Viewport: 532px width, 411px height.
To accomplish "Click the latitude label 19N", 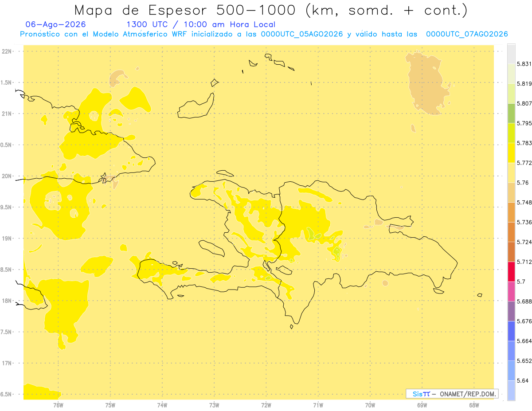I will point(7,238).
